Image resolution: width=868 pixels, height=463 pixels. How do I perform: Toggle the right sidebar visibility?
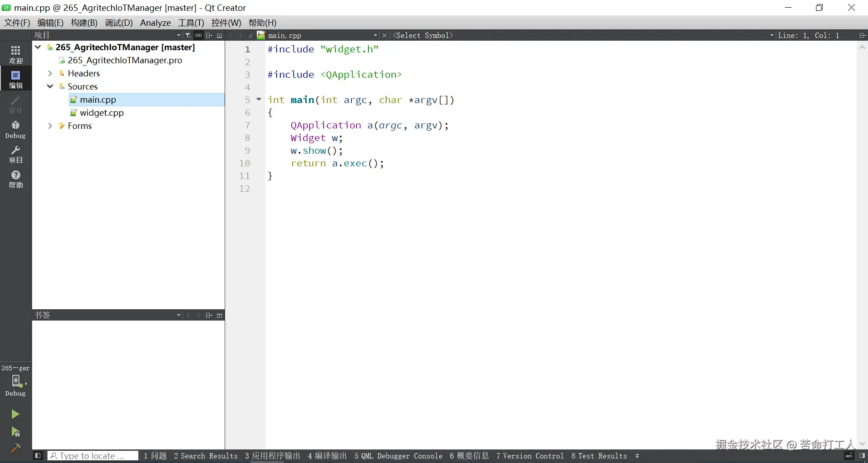pyautogui.click(x=862, y=456)
